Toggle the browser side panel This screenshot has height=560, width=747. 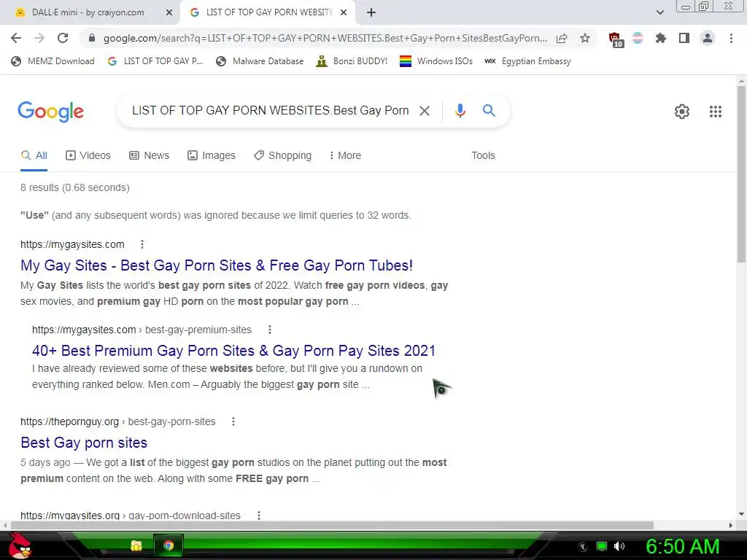pos(684,38)
